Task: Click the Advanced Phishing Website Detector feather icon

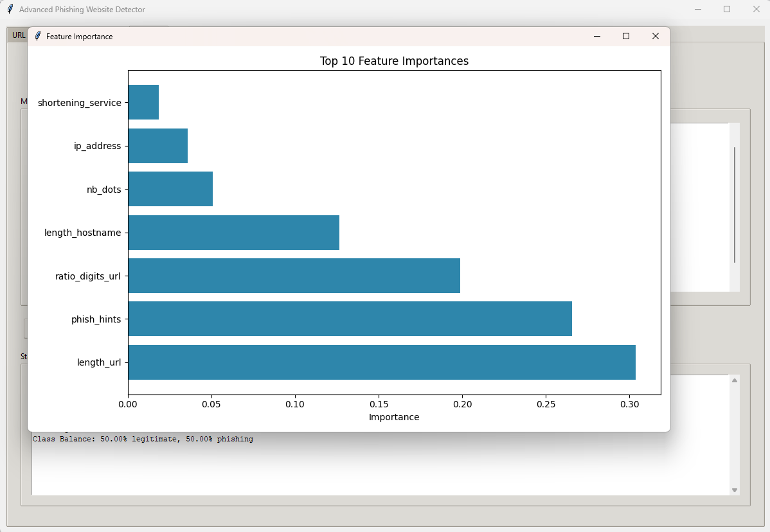Action: tap(10, 10)
